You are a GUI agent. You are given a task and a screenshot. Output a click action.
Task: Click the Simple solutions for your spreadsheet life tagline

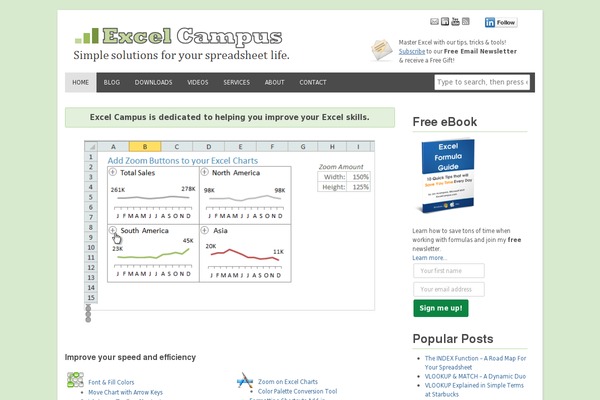pyautogui.click(x=181, y=56)
